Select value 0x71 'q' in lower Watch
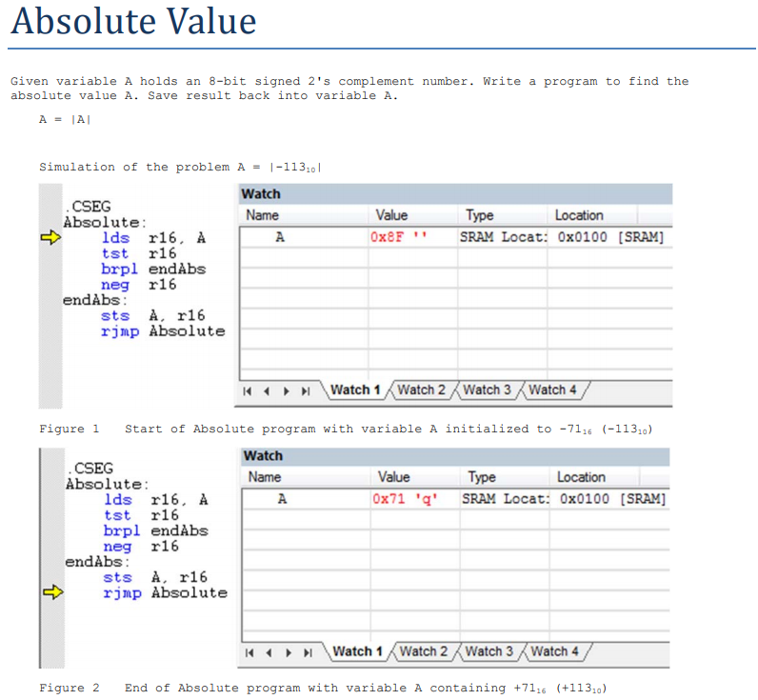758x700 pixels. (x=405, y=498)
